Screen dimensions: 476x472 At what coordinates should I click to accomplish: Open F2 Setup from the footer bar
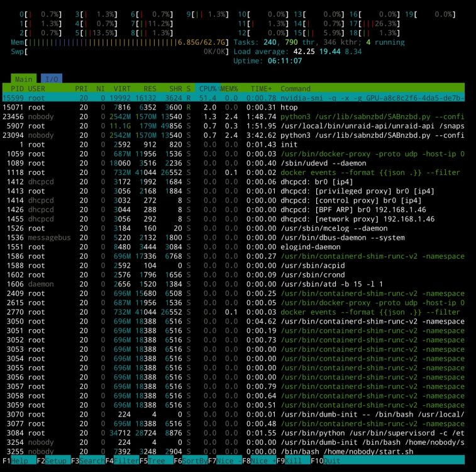(x=53, y=461)
